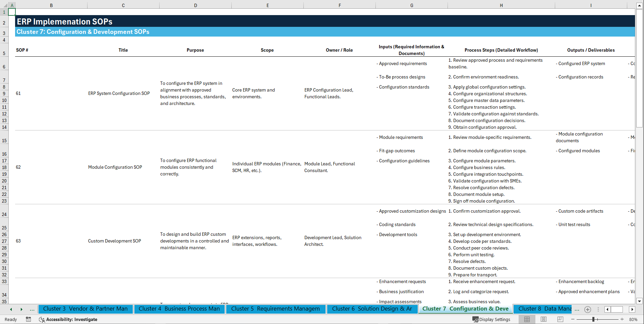
Task: Switch to Cluster 4 Business Process tab
Action: point(179,309)
